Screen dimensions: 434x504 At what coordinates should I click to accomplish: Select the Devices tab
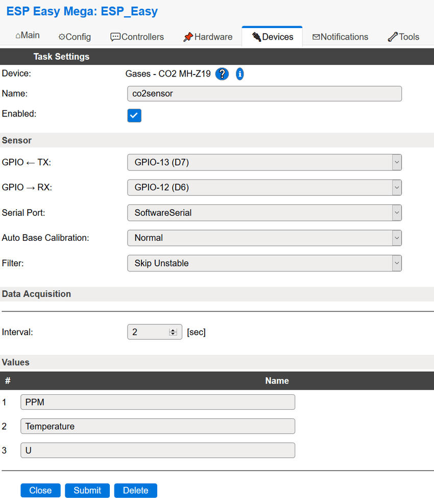point(272,37)
